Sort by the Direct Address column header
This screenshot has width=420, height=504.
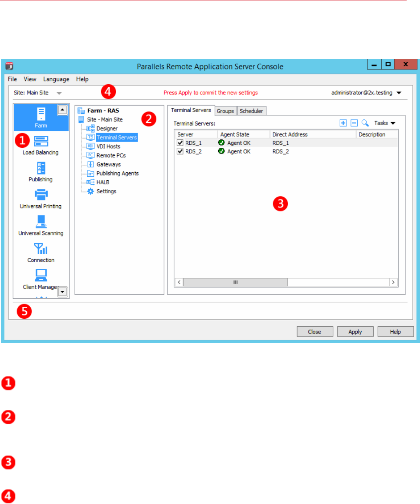click(313, 134)
